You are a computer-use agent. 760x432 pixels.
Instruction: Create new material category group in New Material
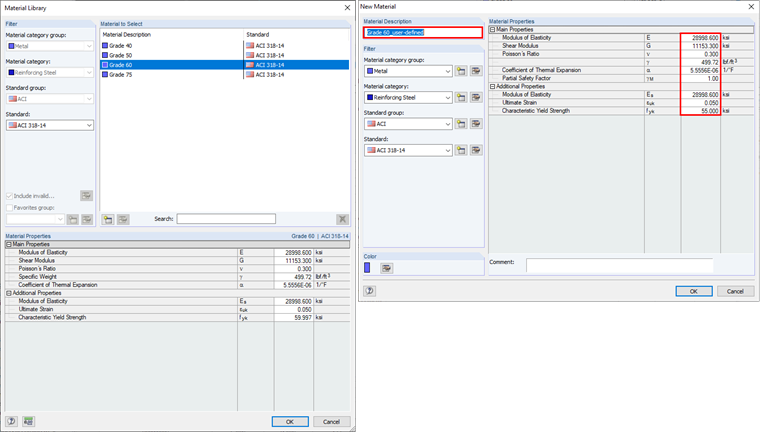[x=461, y=71]
